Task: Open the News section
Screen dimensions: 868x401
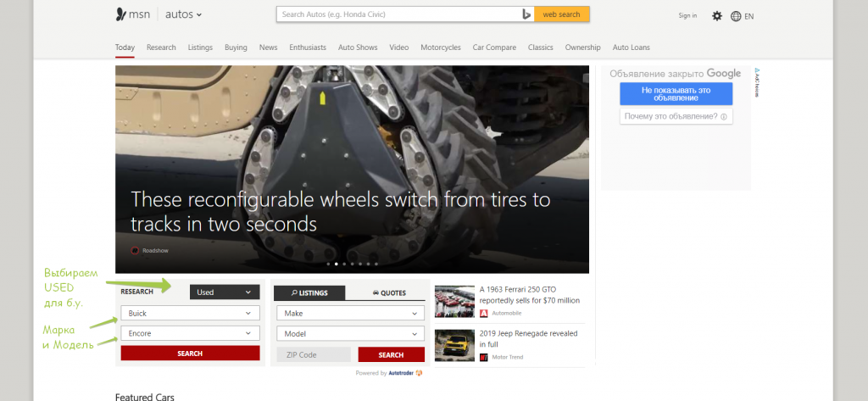Action: tap(269, 47)
